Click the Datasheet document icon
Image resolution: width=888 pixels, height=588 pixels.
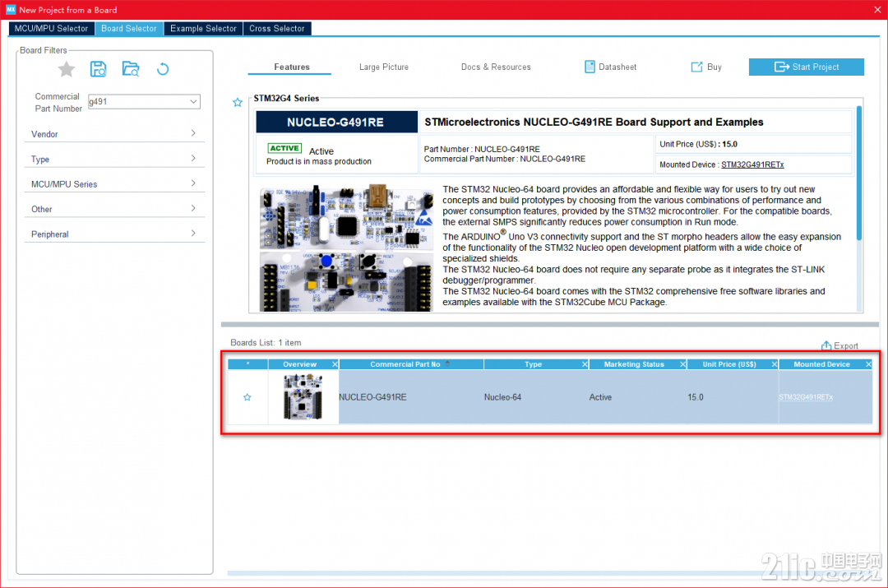click(x=590, y=67)
